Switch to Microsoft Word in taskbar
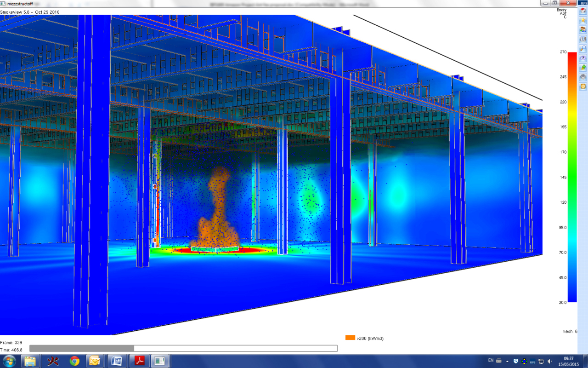Image resolution: width=588 pixels, height=368 pixels. [x=117, y=361]
